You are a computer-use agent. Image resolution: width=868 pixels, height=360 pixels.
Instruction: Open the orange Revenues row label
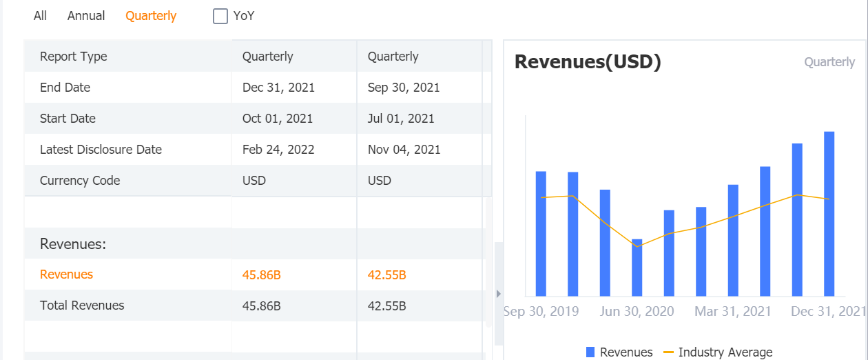point(66,274)
